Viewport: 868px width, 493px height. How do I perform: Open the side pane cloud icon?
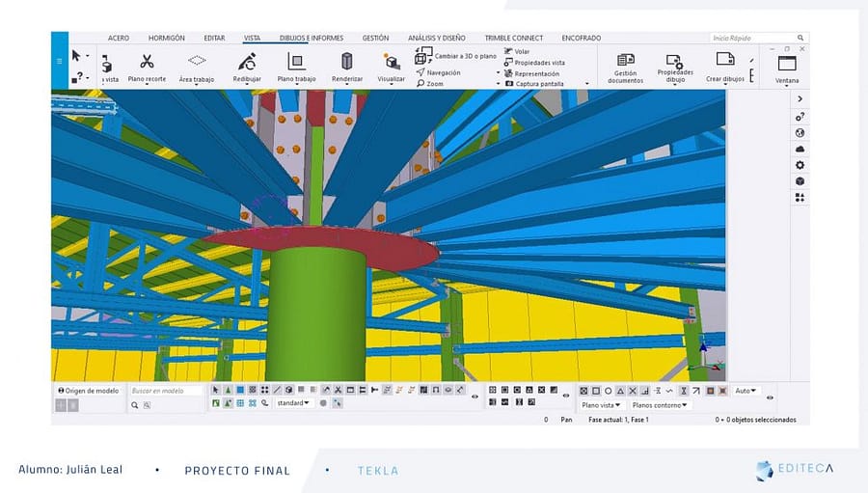pos(800,149)
